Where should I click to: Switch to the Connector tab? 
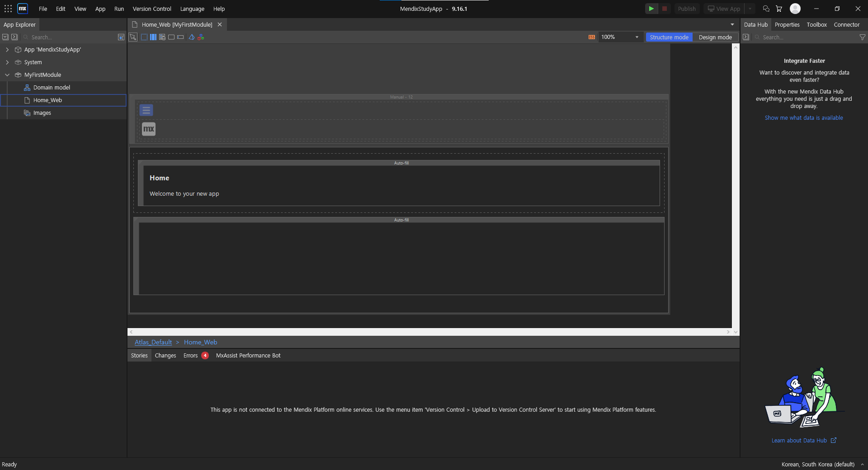tap(847, 24)
